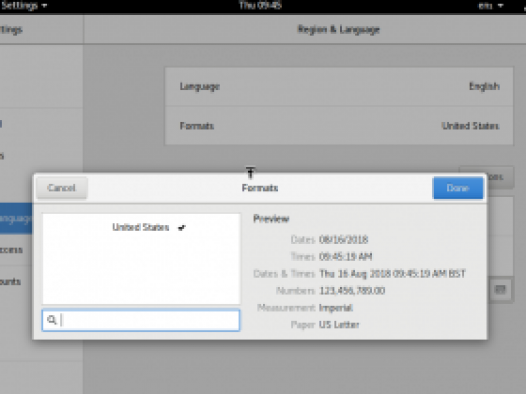Open the en input source indicator menu
This screenshot has width=526, height=394.
coord(490,6)
